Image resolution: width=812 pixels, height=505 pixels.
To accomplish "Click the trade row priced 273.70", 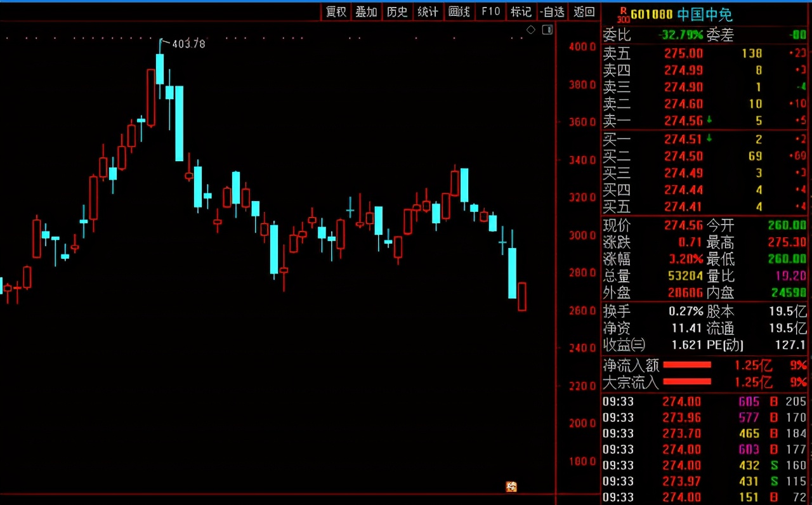I will click(x=704, y=433).
